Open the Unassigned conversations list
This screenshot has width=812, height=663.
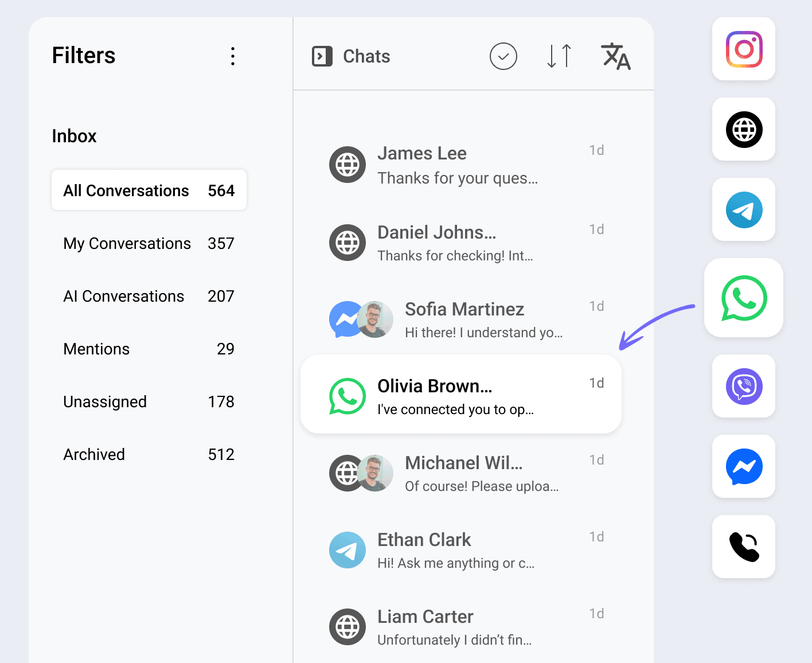(x=149, y=401)
